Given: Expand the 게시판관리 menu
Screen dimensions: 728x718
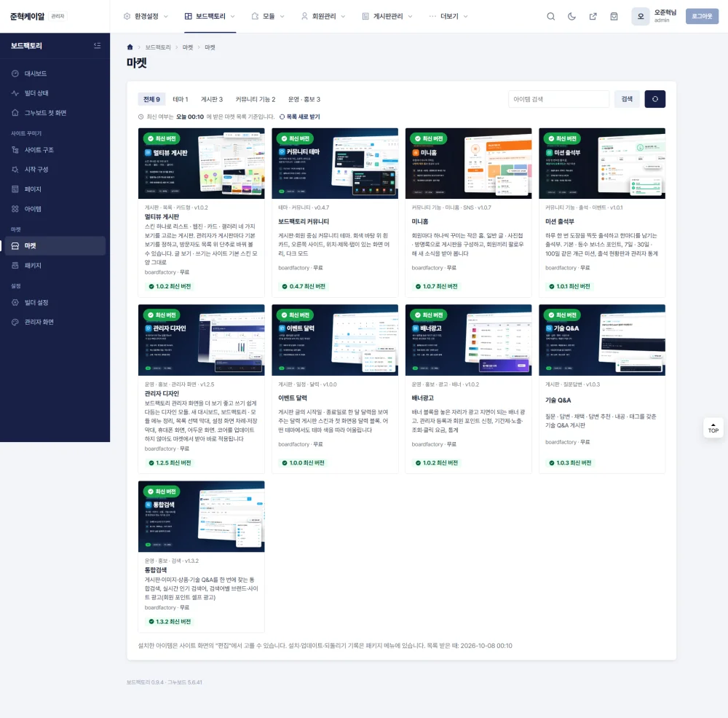Looking at the screenshot, I should pyautogui.click(x=387, y=16).
